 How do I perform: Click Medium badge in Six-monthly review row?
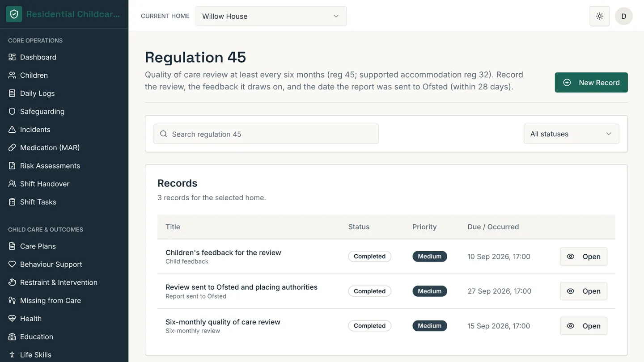[x=430, y=326]
